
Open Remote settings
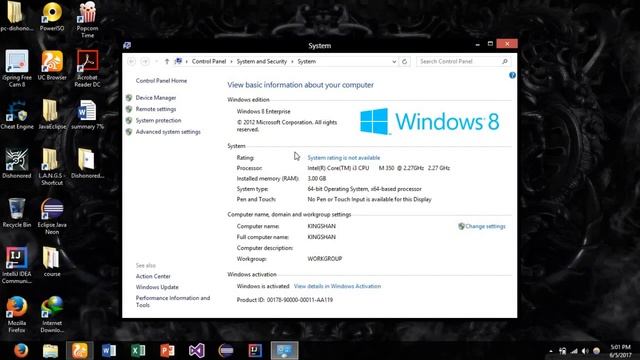(x=156, y=109)
